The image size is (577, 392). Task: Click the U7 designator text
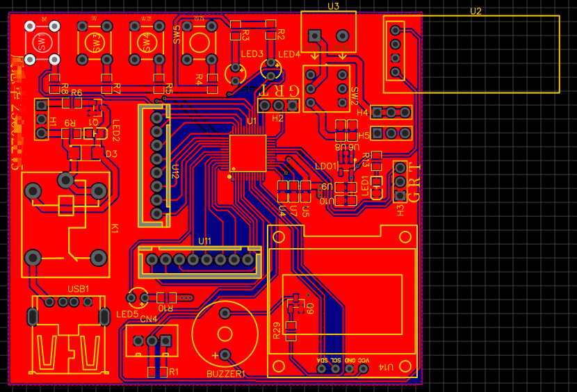pos(293,211)
